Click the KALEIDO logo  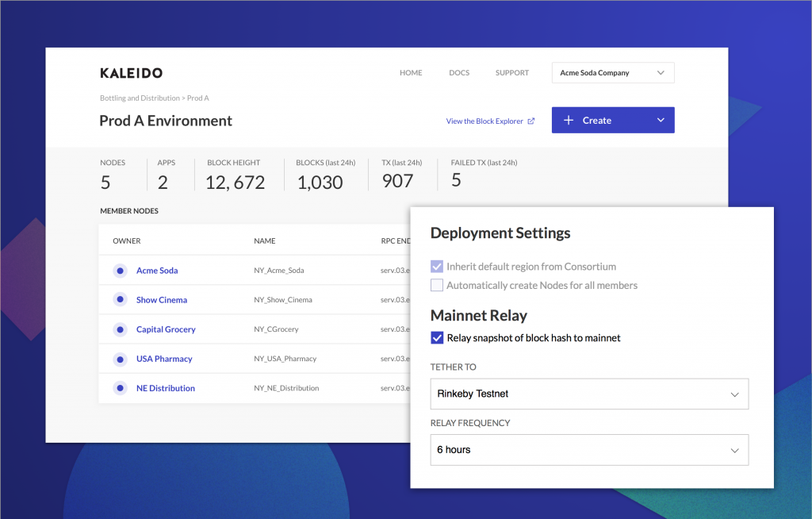(130, 72)
